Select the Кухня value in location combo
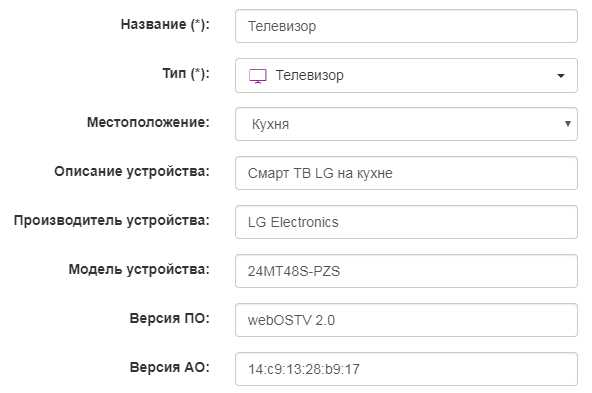This screenshot has height=393, width=592. point(270,124)
